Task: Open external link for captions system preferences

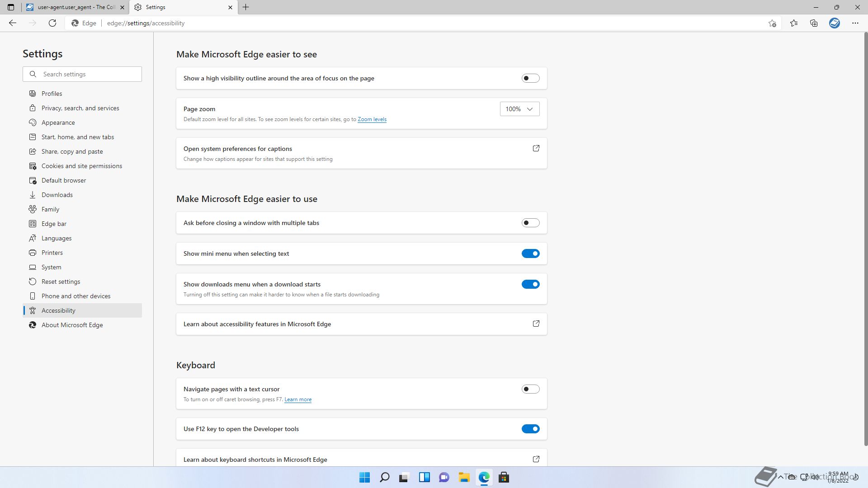Action: click(x=536, y=148)
